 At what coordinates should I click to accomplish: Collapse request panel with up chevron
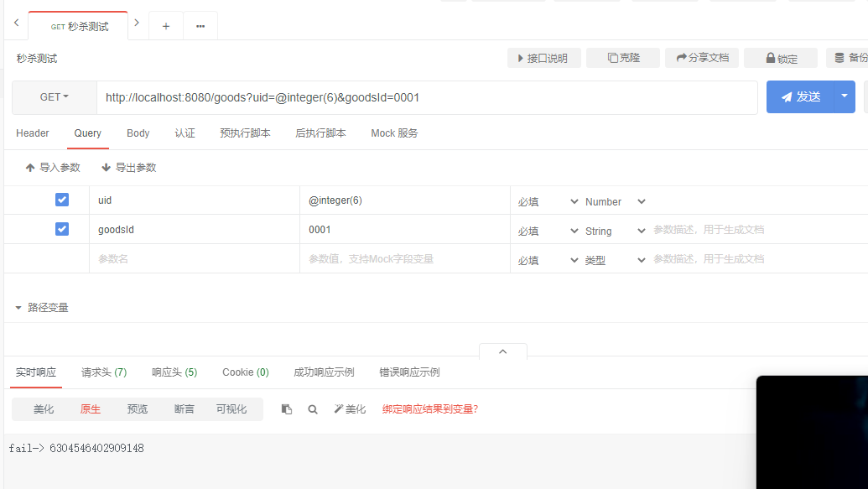pos(502,351)
